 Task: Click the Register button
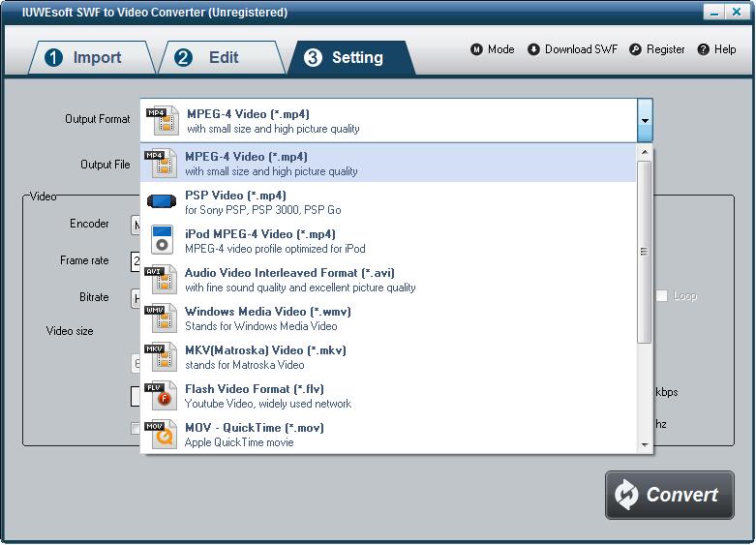coord(656,49)
